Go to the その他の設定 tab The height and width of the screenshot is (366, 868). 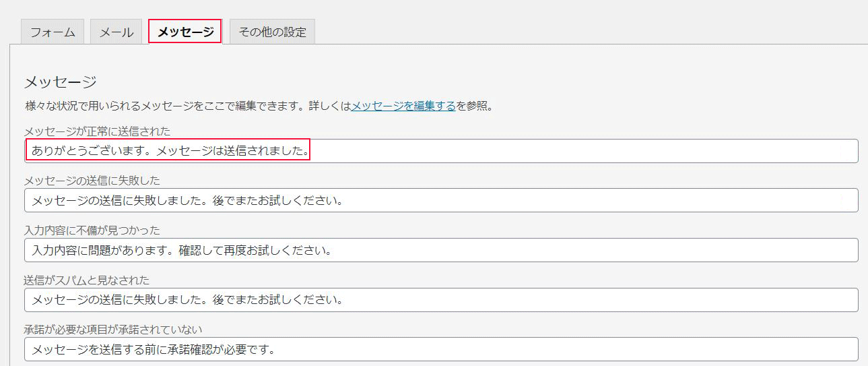pos(272,32)
